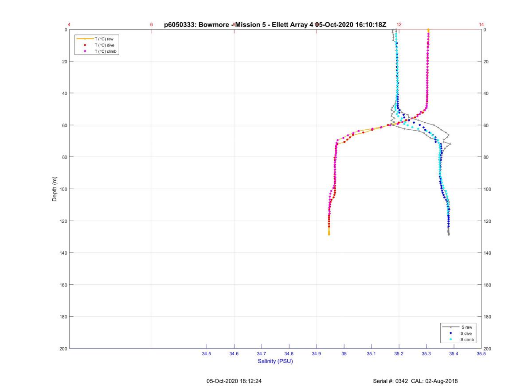Click depth tick 60 on the right axis

pos(486,125)
